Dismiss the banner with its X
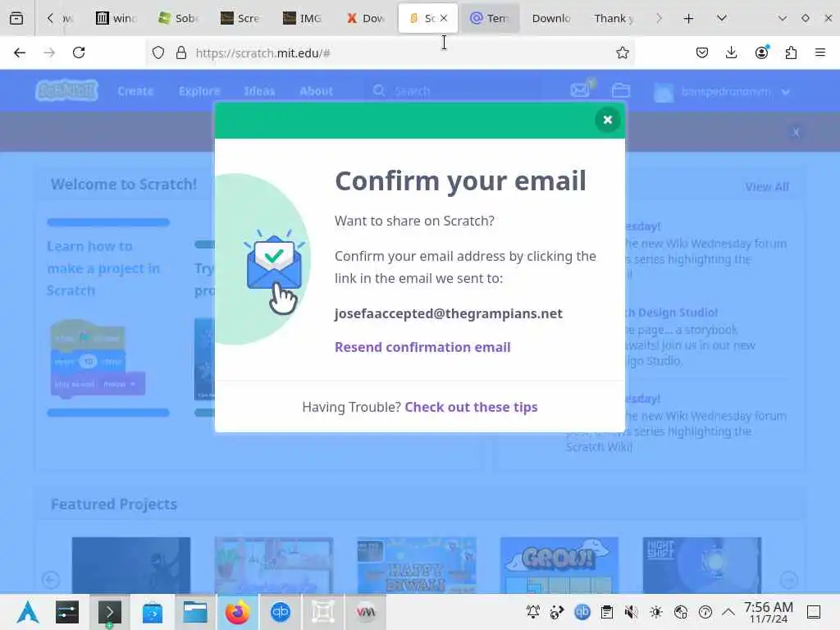Screen dimensions: 840x630 pyautogui.click(x=796, y=132)
